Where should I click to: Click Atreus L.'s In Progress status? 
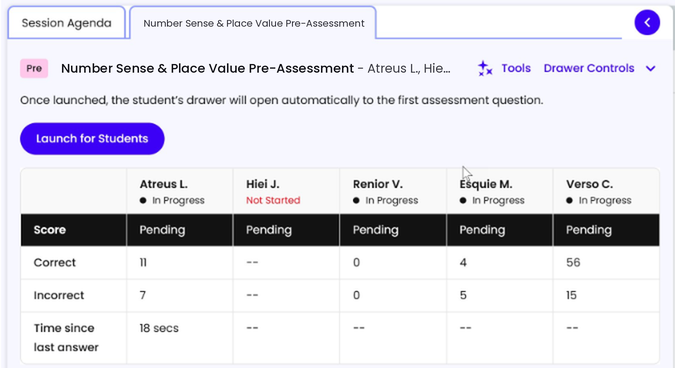click(172, 200)
